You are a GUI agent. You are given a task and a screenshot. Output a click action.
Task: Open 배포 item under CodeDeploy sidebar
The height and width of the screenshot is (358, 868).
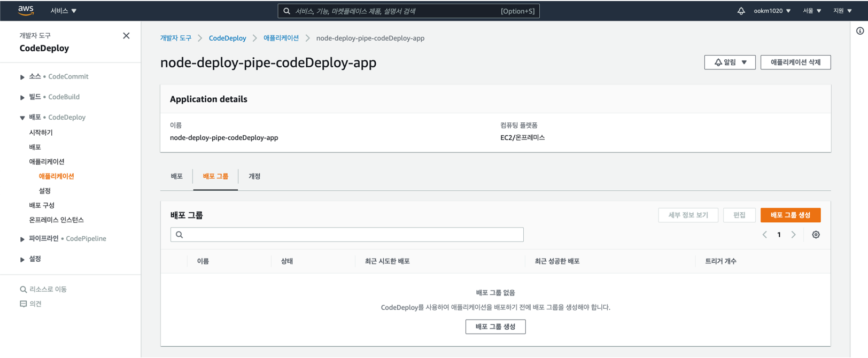coord(35,147)
